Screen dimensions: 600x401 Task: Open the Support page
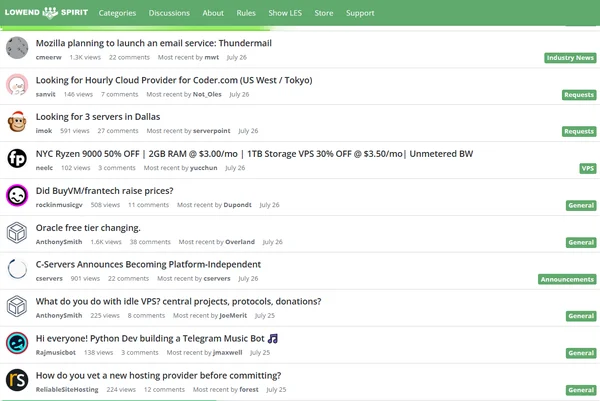coord(360,13)
